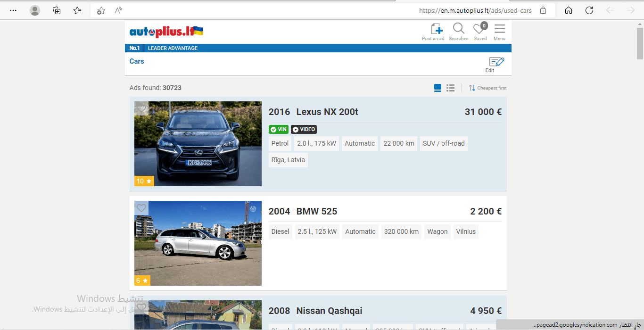Open the 2016 Lexus NX 200t listing title
This screenshot has height=330, width=644.
(x=314, y=112)
